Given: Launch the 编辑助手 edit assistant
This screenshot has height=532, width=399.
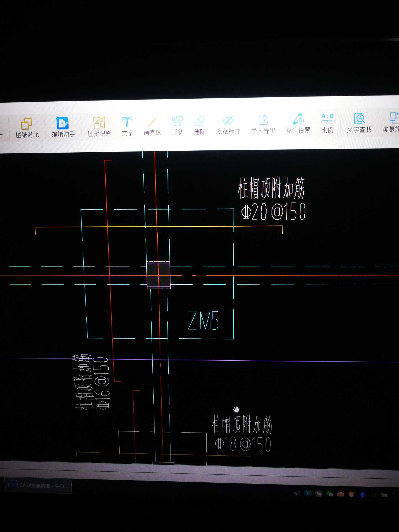Looking at the screenshot, I should coord(63,127).
